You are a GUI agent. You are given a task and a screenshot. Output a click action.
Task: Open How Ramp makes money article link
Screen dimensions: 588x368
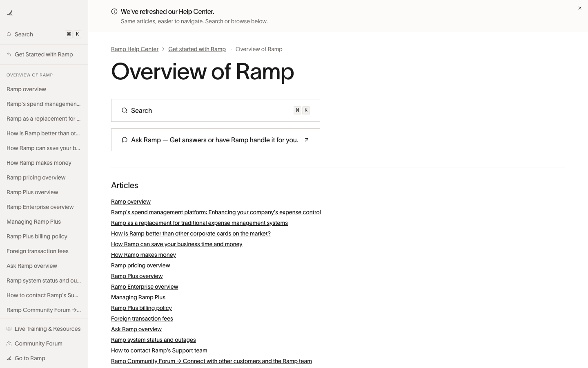(143, 255)
